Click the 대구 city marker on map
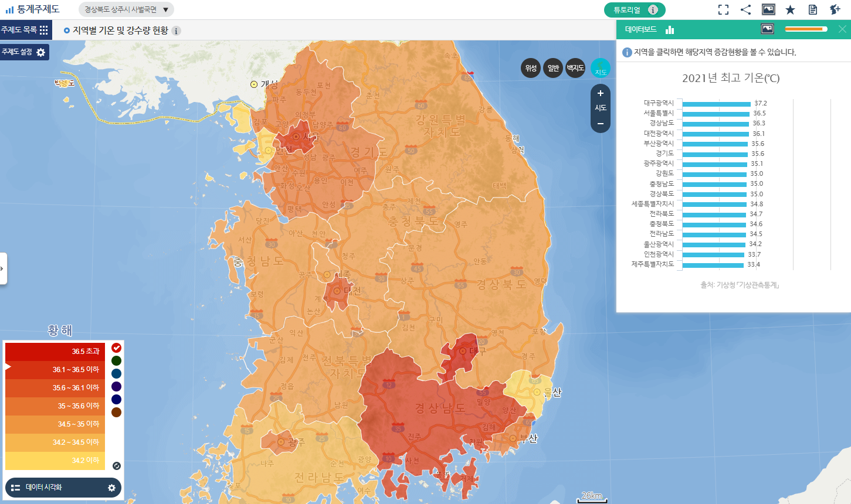Viewport: 851px width, 504px height. click(463, 351)
